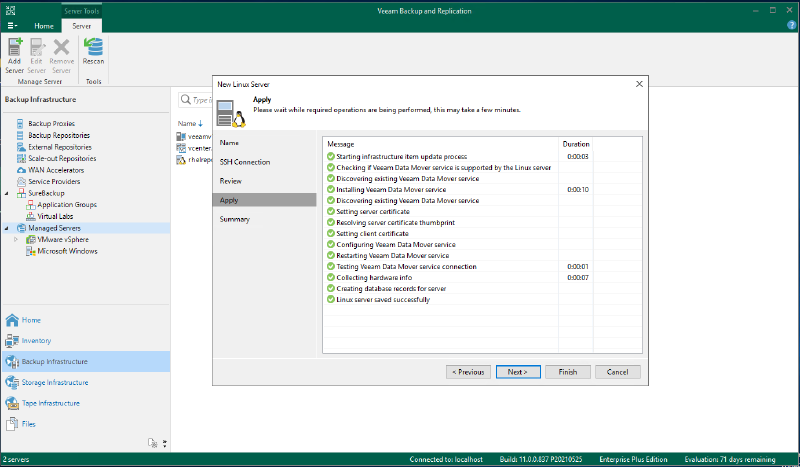Select 'Restarting Veeam Data Mover service' row
Viewport: 800px width, 467px height.
point(483,255)
